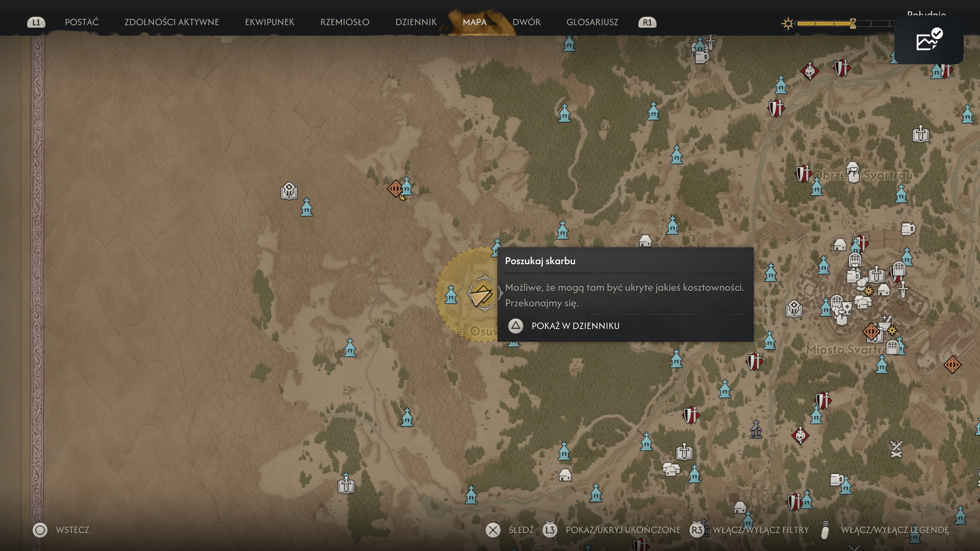Click the L1 previous tab button

(x=36, y=22)
